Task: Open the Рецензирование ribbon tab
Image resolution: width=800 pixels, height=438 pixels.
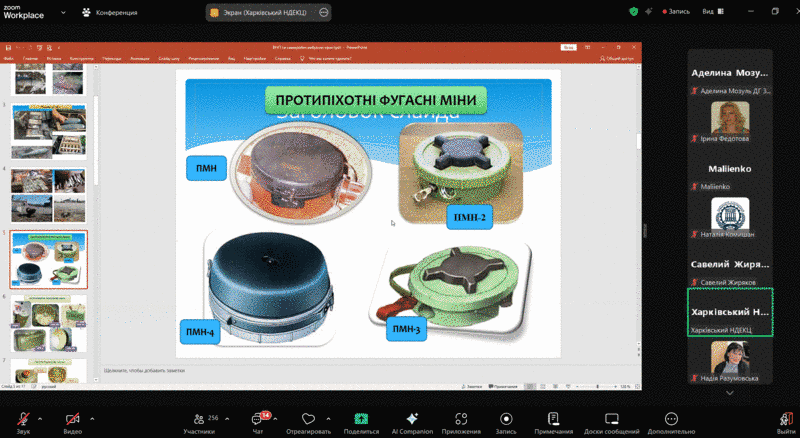Action: coord(204,59)
